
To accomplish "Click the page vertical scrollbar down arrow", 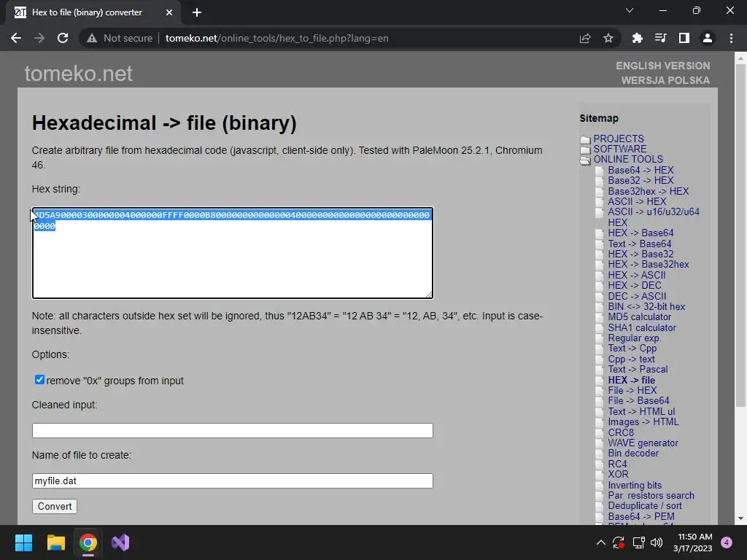I will pos(740,518).
